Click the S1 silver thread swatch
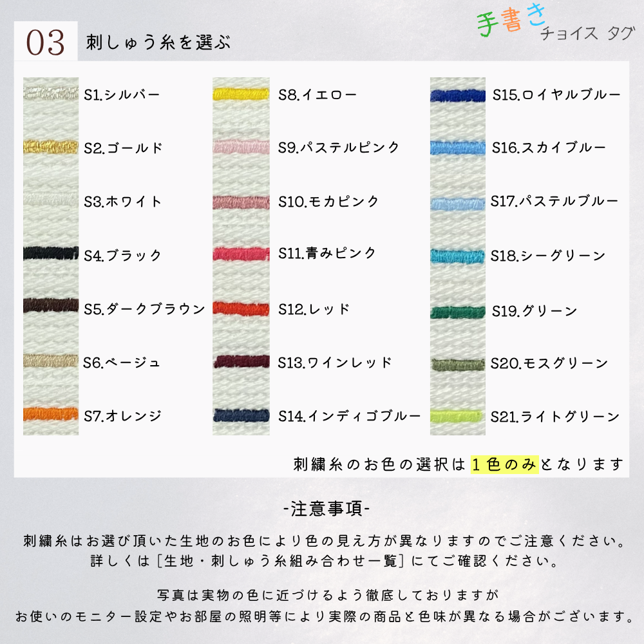The height and width of the screenshot is (644, 644). click(50, 93)
